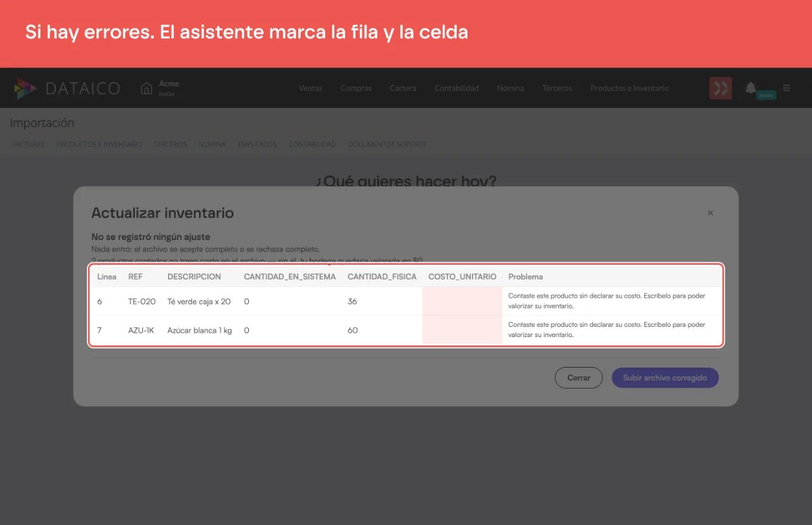
Task: Click Subir archivo corregido button
Action: [x=665, y=378]
